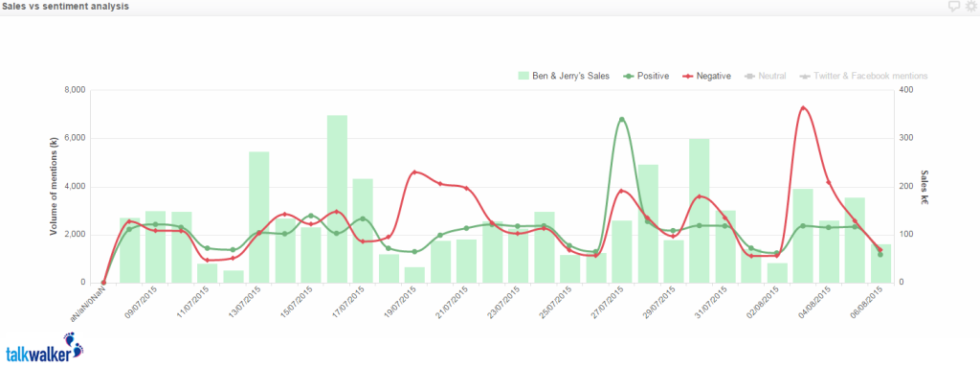This screenshot has height=367, width=980.
Task: Click the Negative peak point near 03/08/2015
Action: (x=803, y=108)
